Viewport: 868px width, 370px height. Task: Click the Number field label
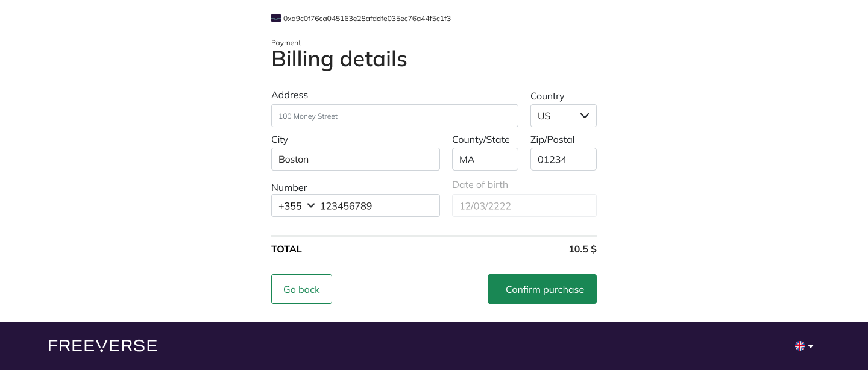point(289,187)
